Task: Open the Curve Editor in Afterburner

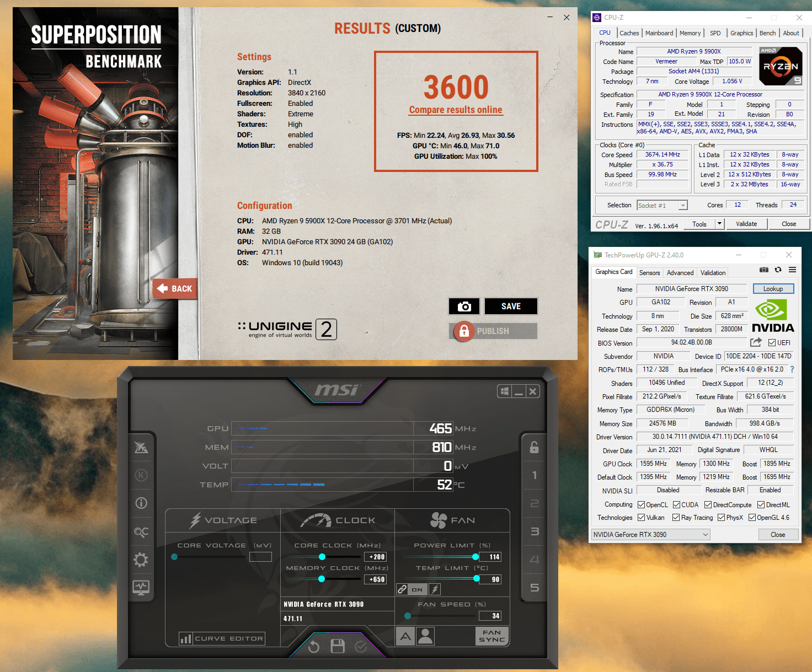Action: coord(222,638)
